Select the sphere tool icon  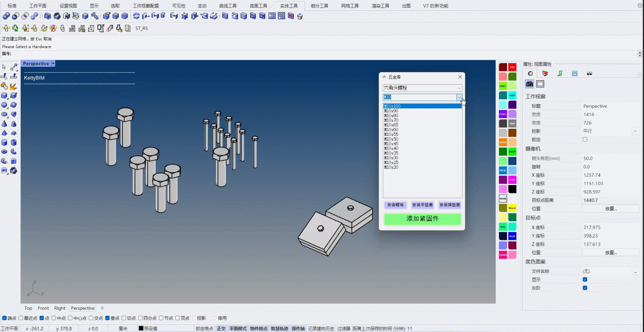[4, 105]
